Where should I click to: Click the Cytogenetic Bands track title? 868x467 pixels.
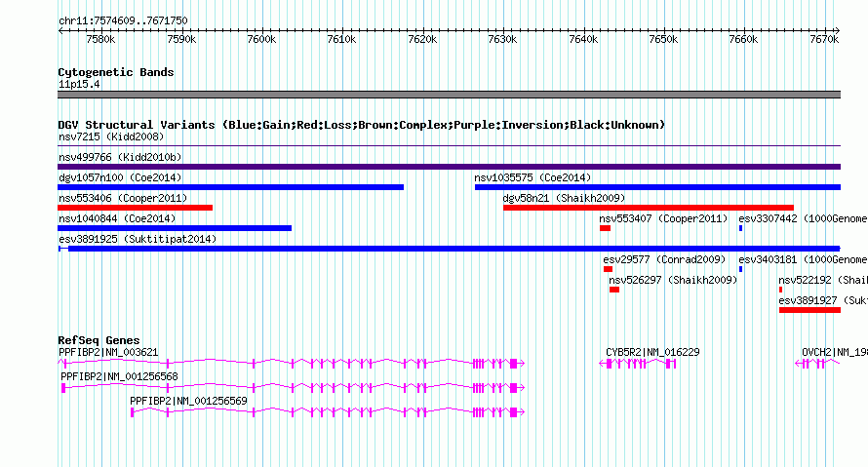[116, 72]
